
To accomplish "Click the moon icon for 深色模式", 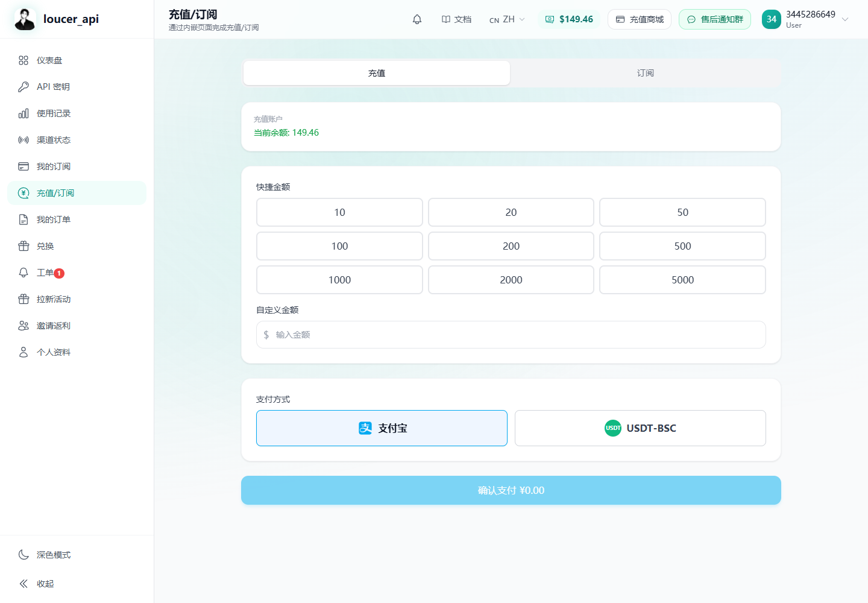I will 24,555.
